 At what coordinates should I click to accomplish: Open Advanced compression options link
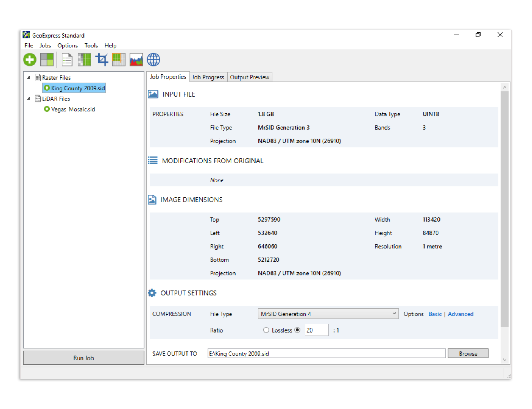(x=460, y=314)
